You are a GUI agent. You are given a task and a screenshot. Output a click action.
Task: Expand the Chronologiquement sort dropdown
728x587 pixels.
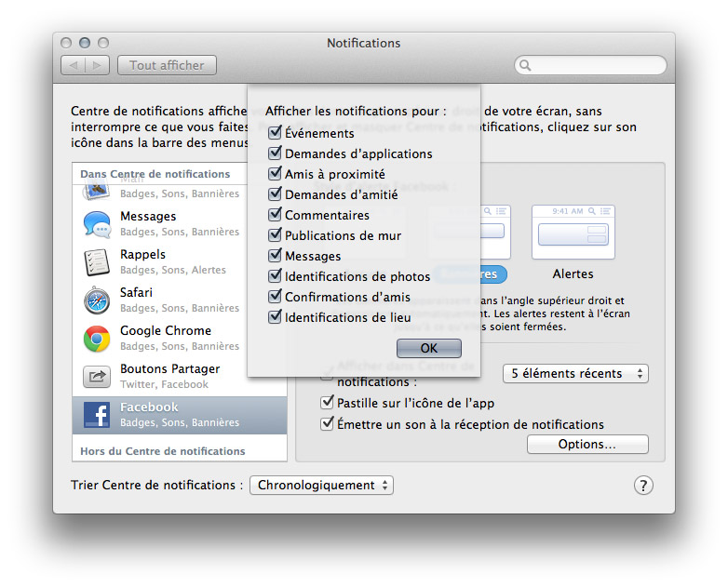coord(321,486)
